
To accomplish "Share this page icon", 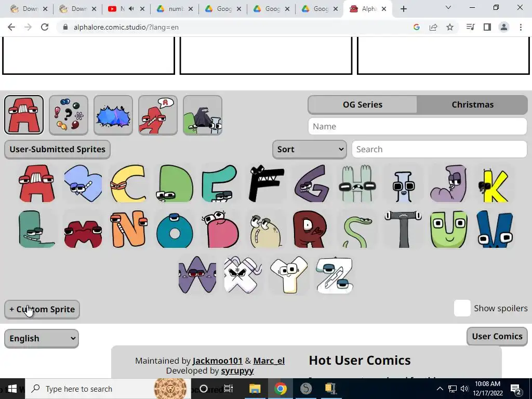I will click(433, 27).
